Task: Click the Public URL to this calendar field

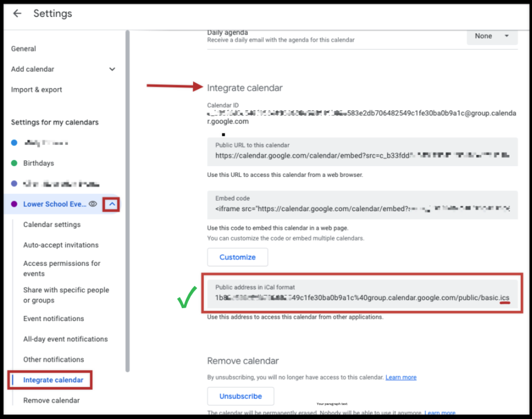Action: (363, 152)
